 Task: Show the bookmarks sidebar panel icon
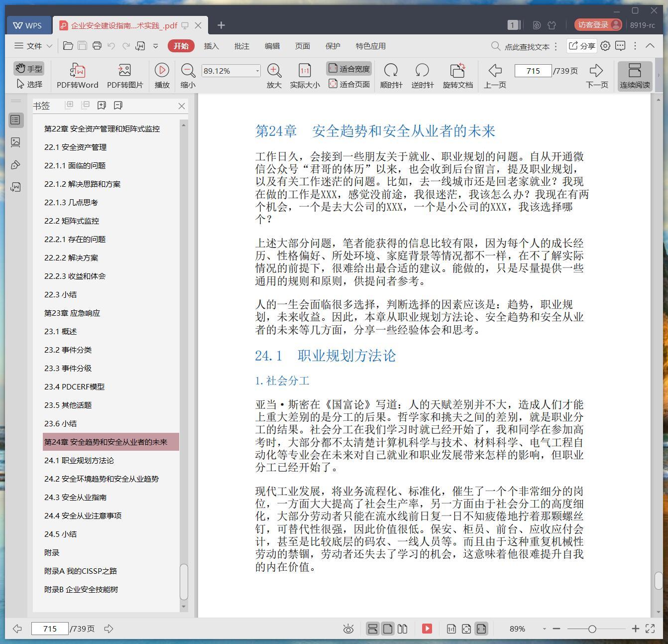click(15, 120)
